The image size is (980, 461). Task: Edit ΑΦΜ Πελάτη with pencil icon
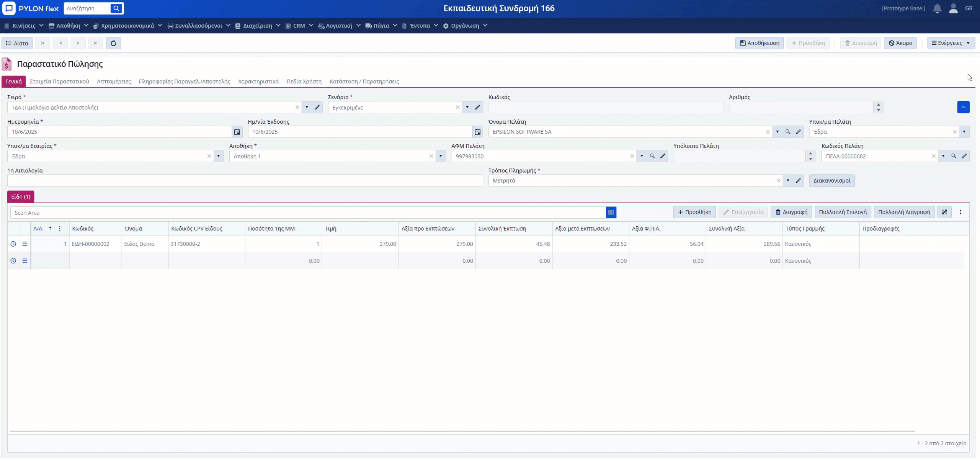663,156
